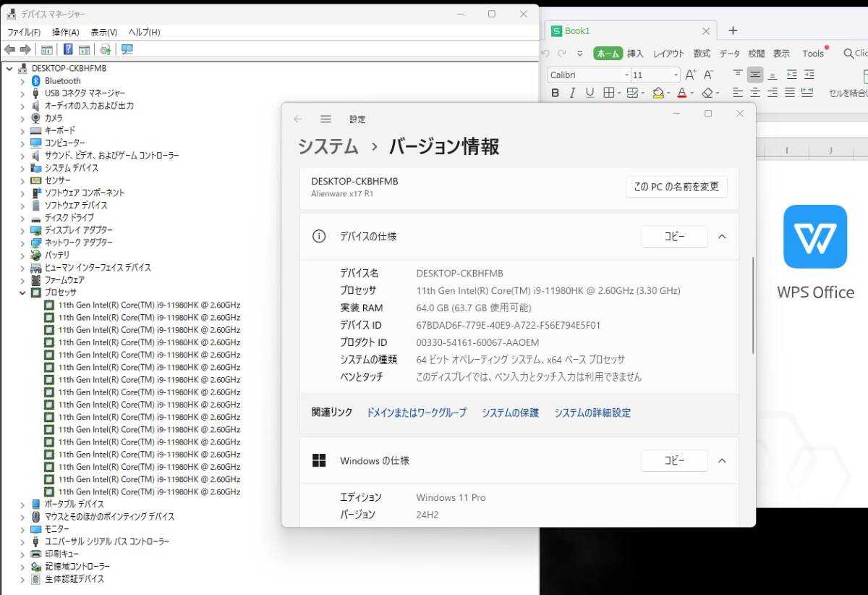Click the Decrease indent icon in WPS
868x595 pixels.
(791, 75)
